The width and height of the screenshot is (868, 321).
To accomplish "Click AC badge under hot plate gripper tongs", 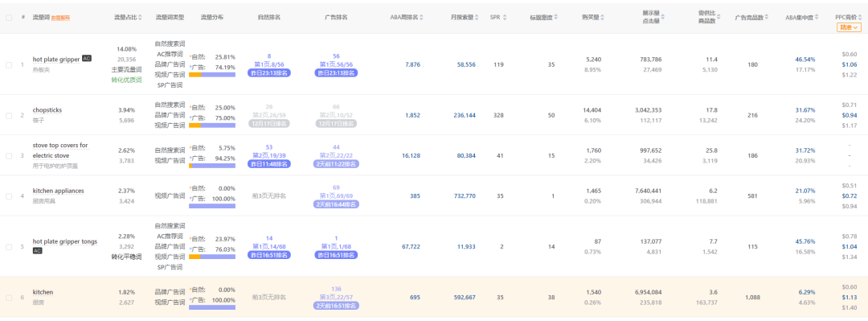I will point(38,250).
